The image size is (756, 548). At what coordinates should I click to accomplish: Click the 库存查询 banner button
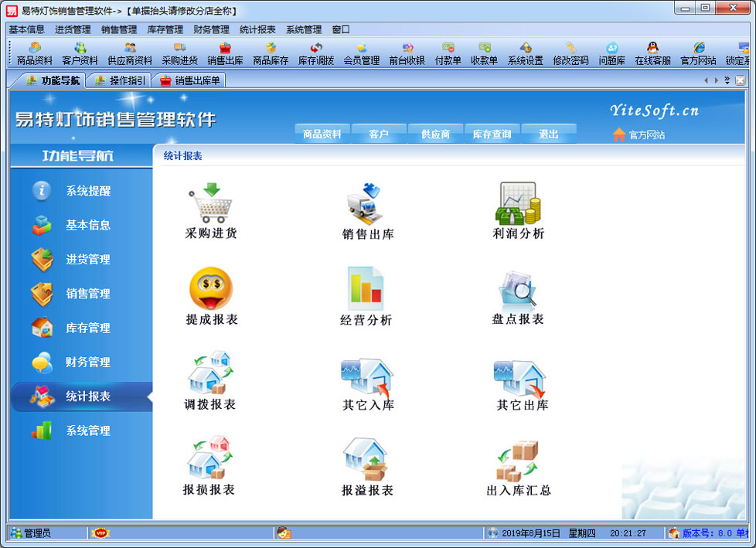492,134
